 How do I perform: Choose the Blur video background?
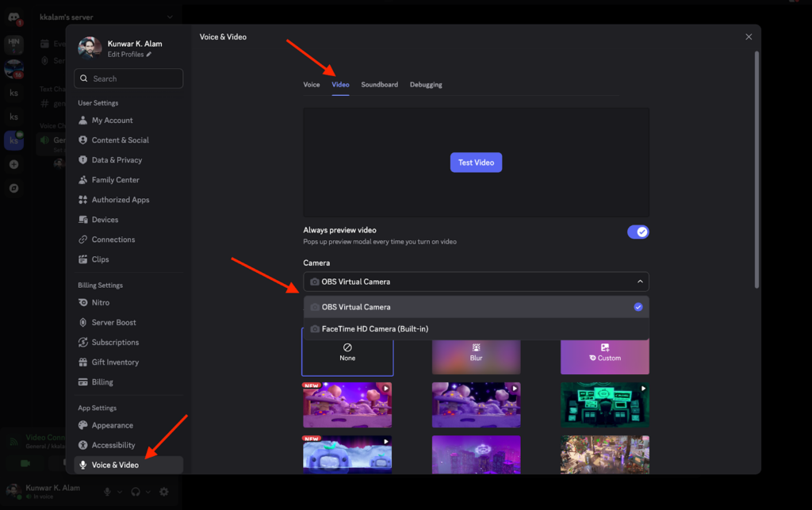click(476, 352)
